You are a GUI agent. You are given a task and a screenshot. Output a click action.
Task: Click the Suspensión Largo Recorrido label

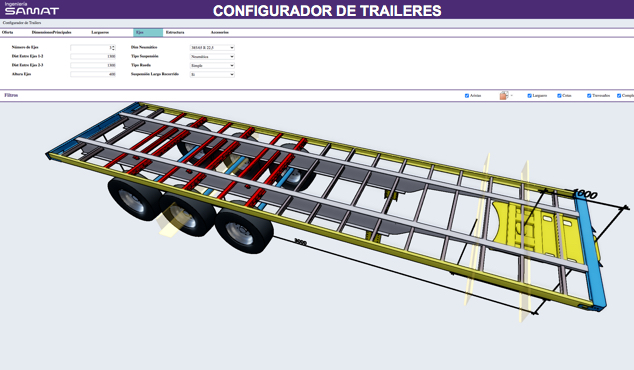[155, 74]
